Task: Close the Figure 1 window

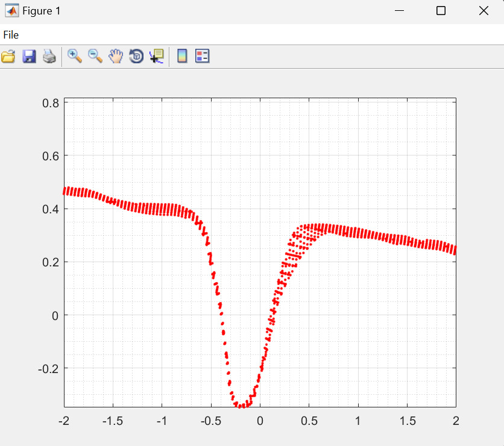Action: (x=484, y=11)
